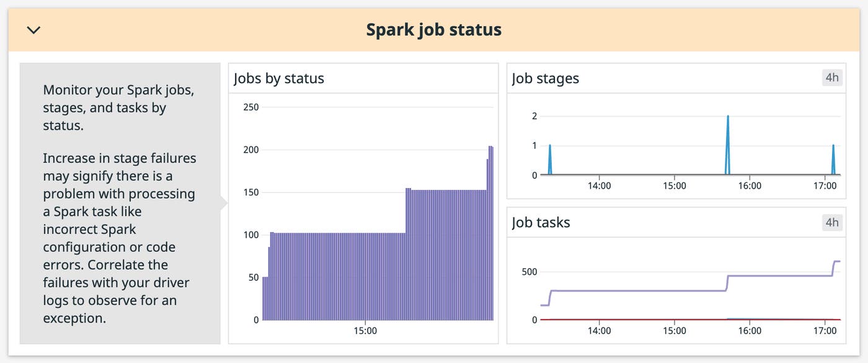Click the 500 value label in Job tasks

tap(530, 271)
